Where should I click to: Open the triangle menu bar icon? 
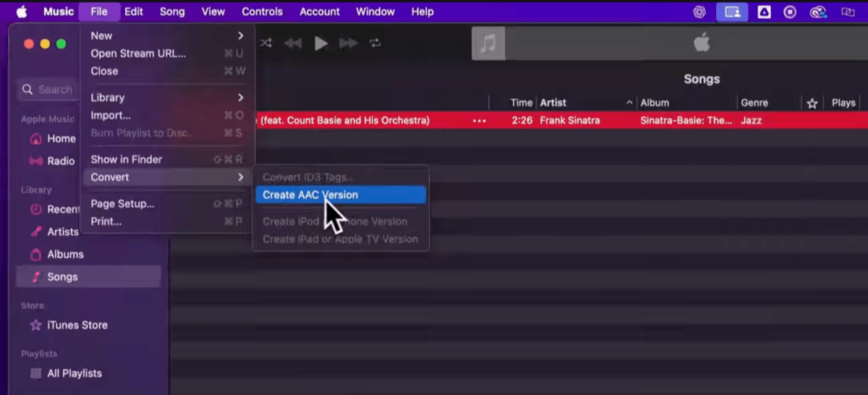[764, 12]
